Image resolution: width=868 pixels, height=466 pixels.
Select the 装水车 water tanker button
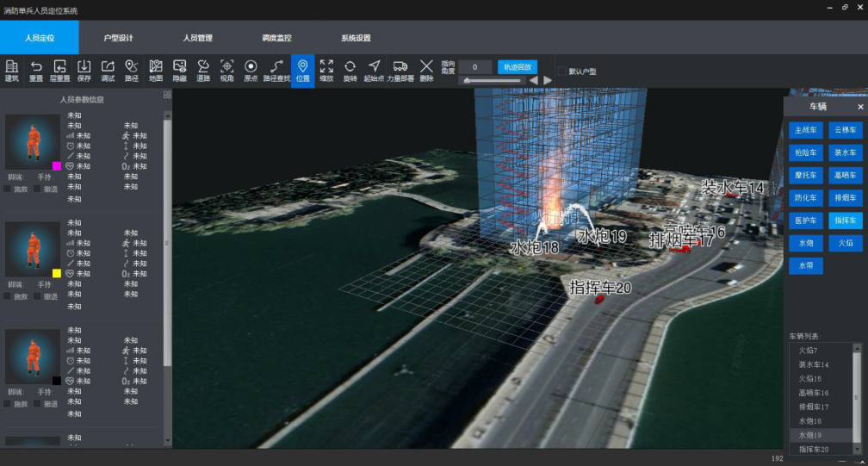846,152
